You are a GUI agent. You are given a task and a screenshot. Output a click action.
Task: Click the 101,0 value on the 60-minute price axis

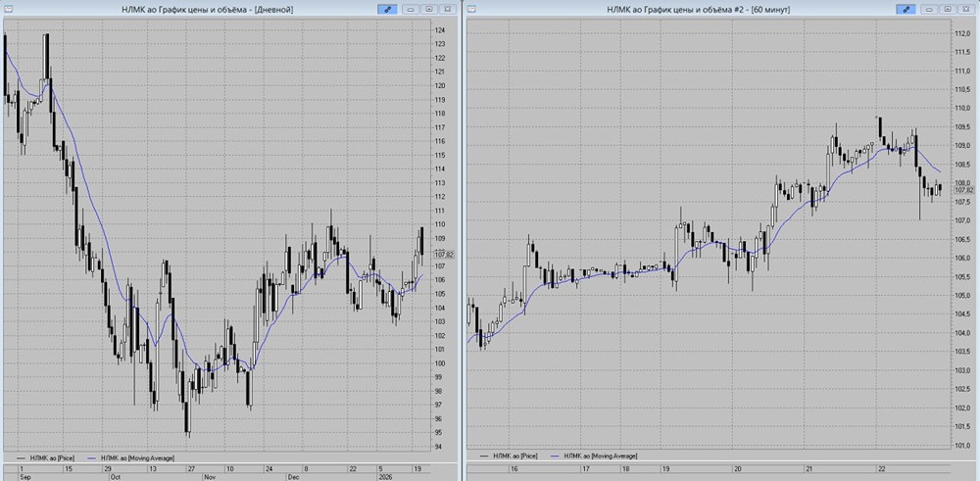click(x=964, y=446)
